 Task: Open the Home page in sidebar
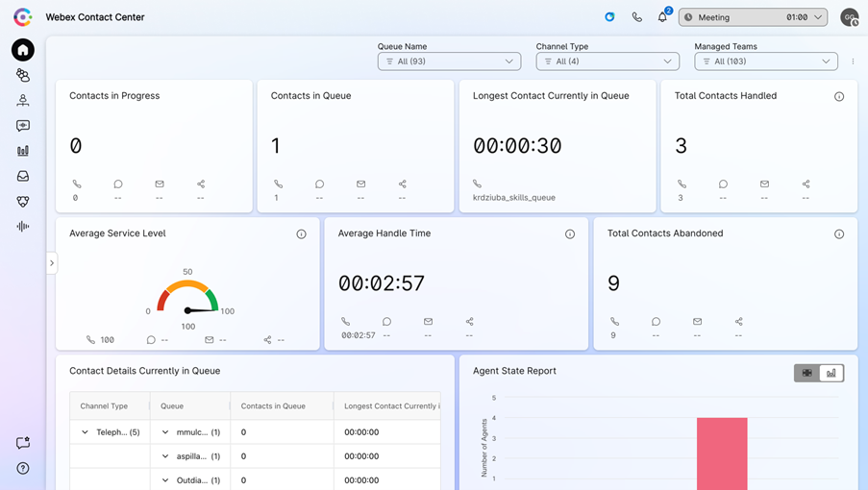coord(23,50)
